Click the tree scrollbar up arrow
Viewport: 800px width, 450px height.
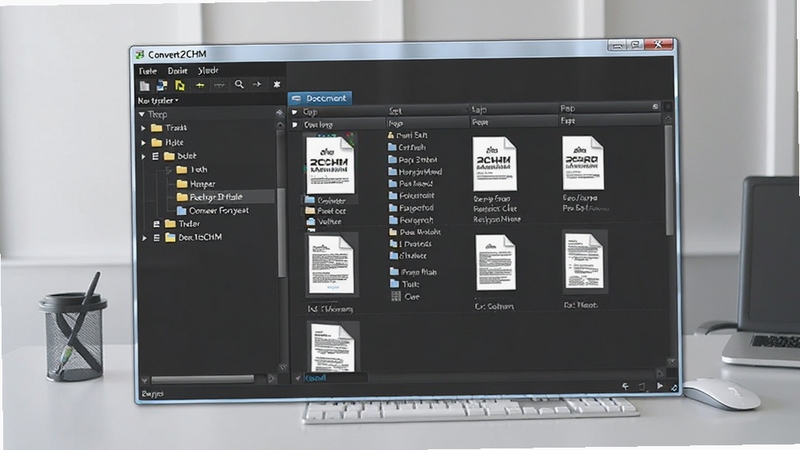coord(280,124)
